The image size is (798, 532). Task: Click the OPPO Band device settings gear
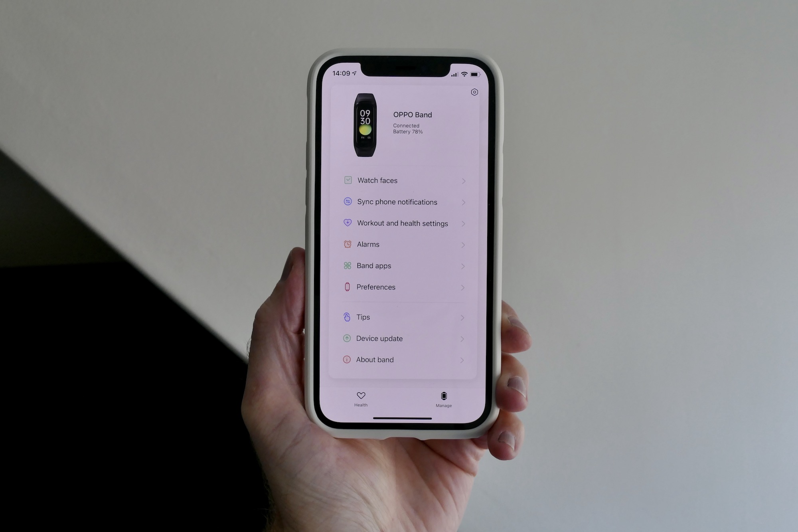pos(475,91)
